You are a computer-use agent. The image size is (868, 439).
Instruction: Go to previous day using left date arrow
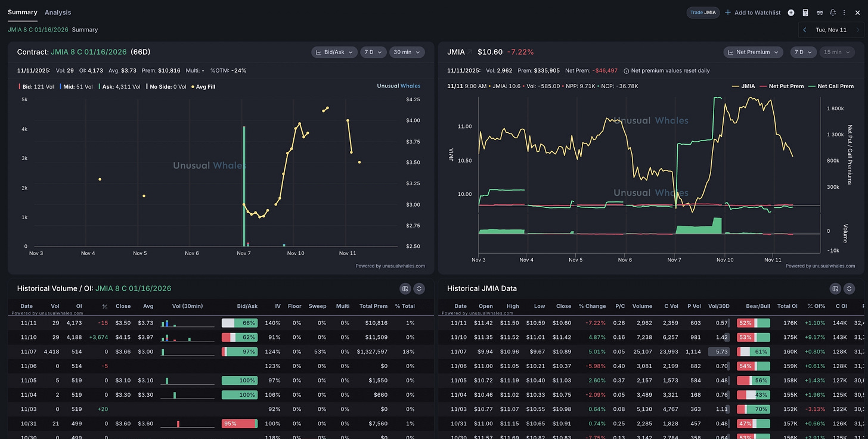805,30
